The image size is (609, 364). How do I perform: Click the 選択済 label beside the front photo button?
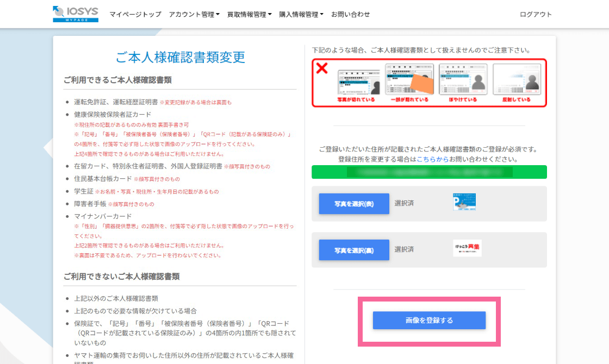[404, 203]
